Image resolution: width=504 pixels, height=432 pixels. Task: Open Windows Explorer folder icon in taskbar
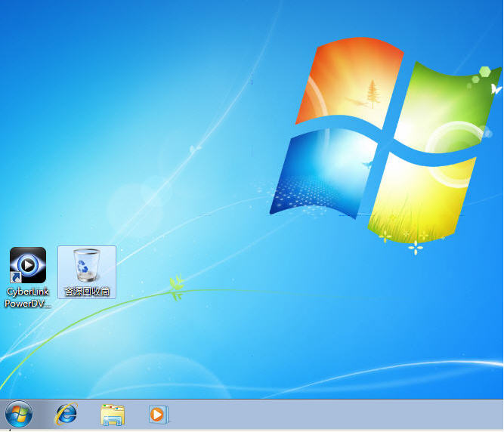pyautogui.click(x=113, y=415)
